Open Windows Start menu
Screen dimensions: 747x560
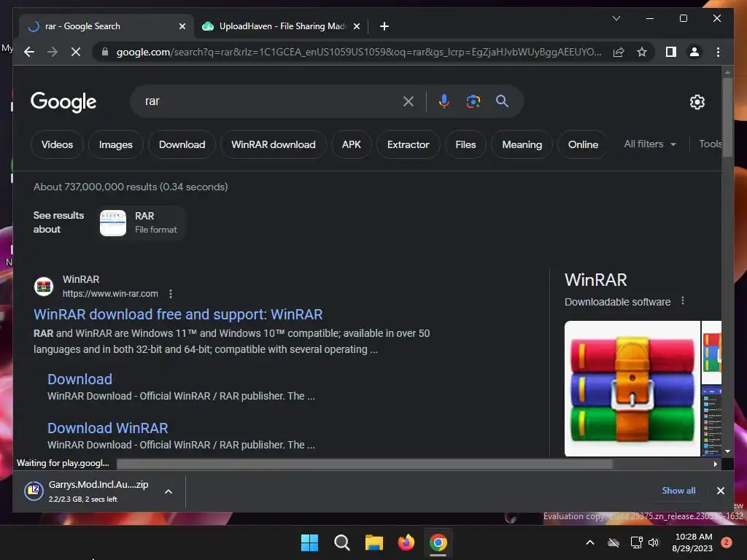(x=309, y=542)
